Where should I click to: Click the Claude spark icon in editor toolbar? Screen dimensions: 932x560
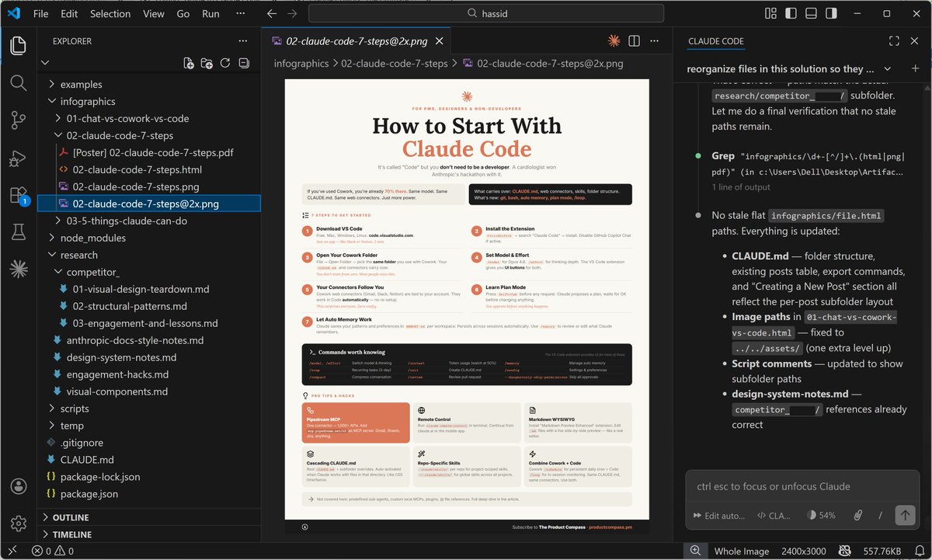coord(614,41)
